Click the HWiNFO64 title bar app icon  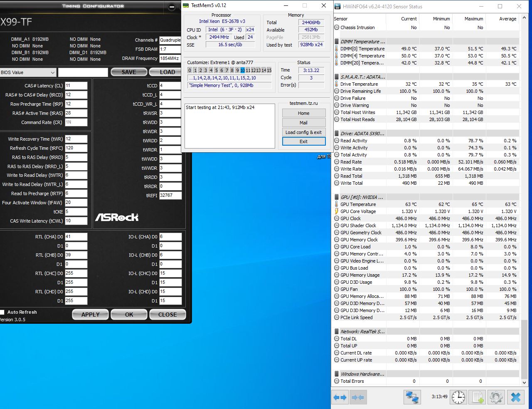coord(337,6)
